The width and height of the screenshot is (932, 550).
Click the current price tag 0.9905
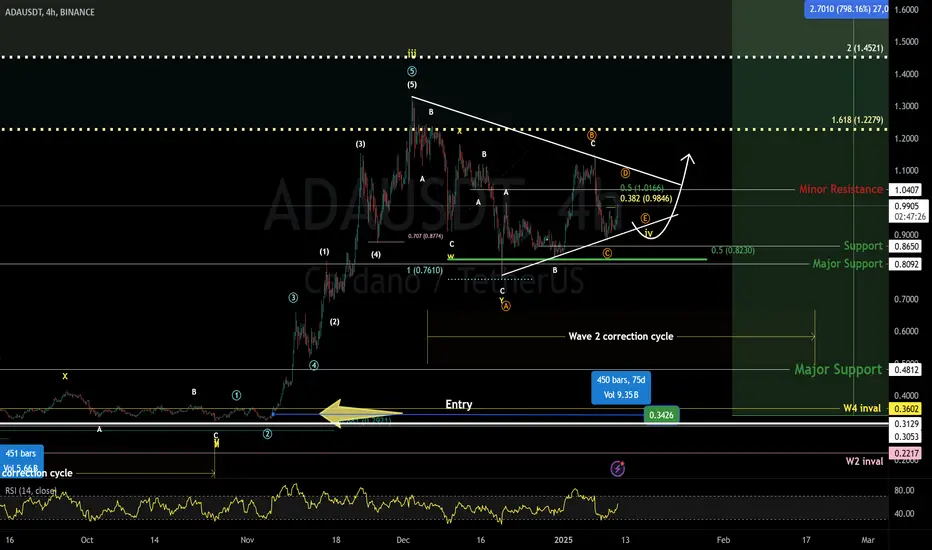pos(906,206)
